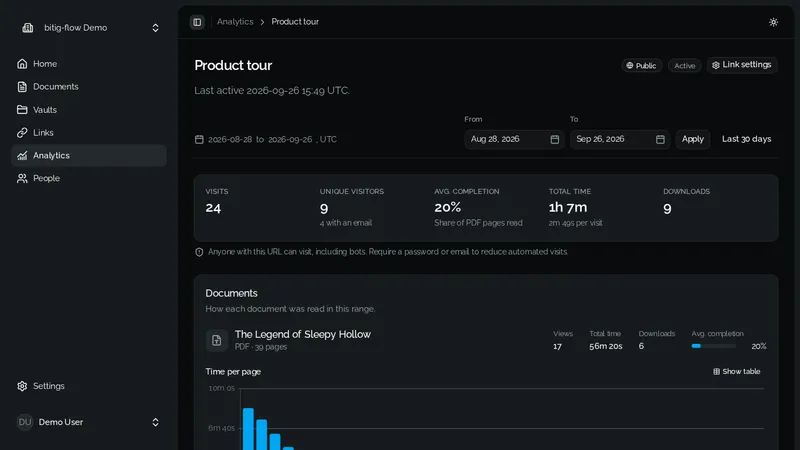Open the From date calendar icon
The height and width of the screenshot is (450, 800).
(555, 139)
